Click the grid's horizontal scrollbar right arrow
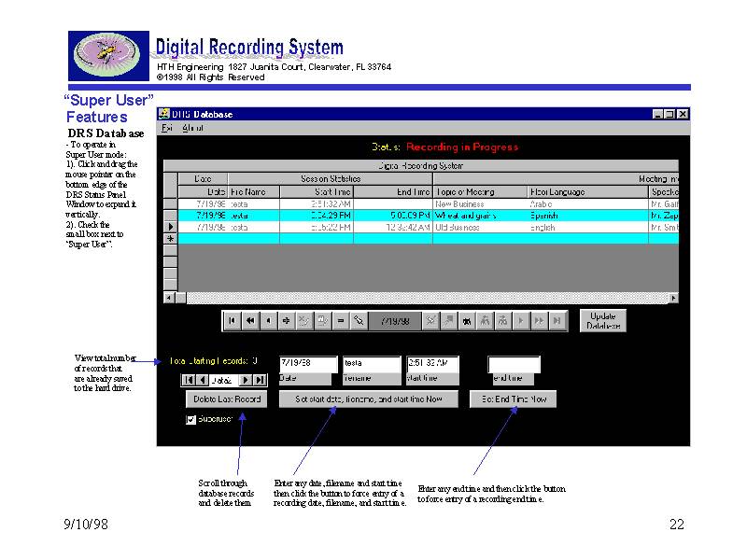Viewport: 747px width, 560px height. pyautogui.click(x=674, y=298)
